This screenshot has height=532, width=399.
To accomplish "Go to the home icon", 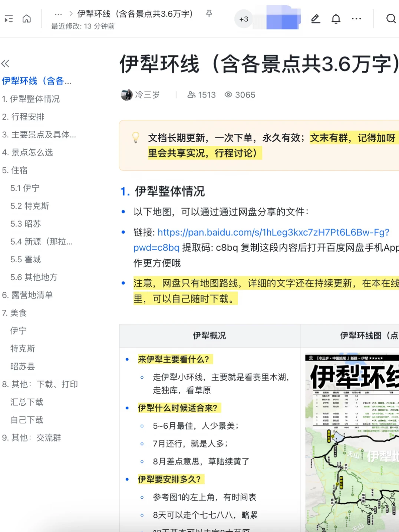I will click(27, 19).
